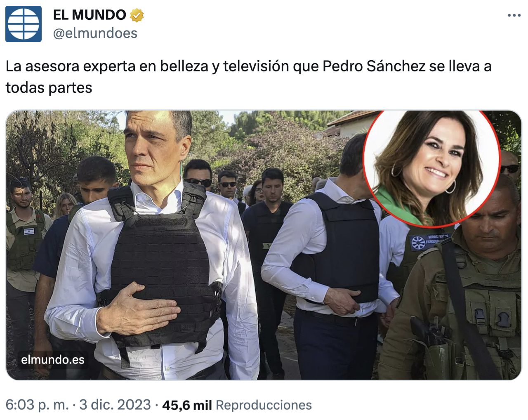This screenshot has height=420, width=528.
Task: Click the circular inset portrait with red border
Action: point(431,168)
